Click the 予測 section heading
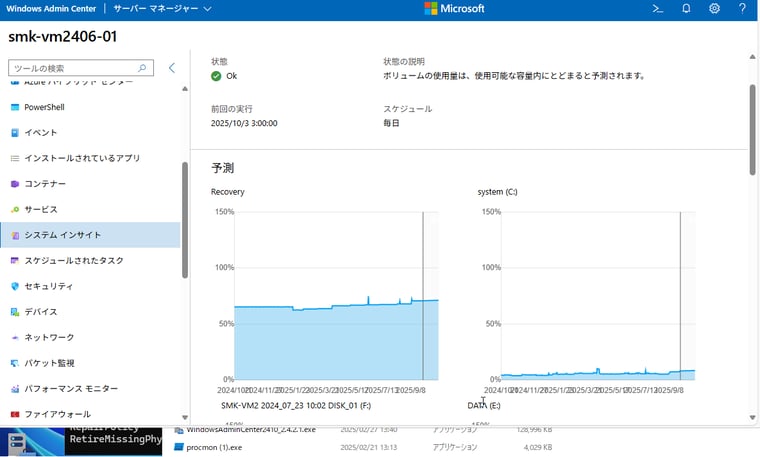The height and width of the screenshot is (457, 760). click(222, 168)
